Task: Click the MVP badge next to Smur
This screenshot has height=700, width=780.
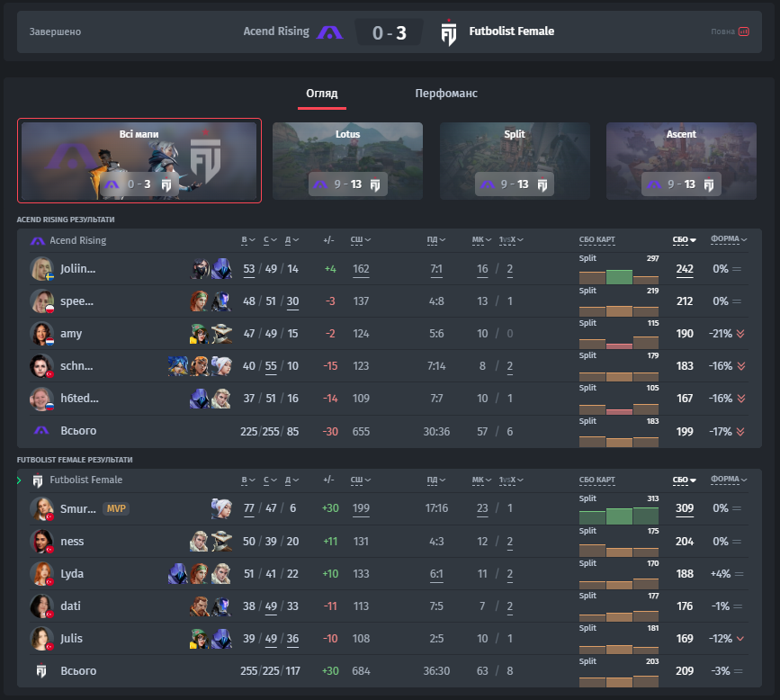Action: pyautogui.click(x=116, y=508)
